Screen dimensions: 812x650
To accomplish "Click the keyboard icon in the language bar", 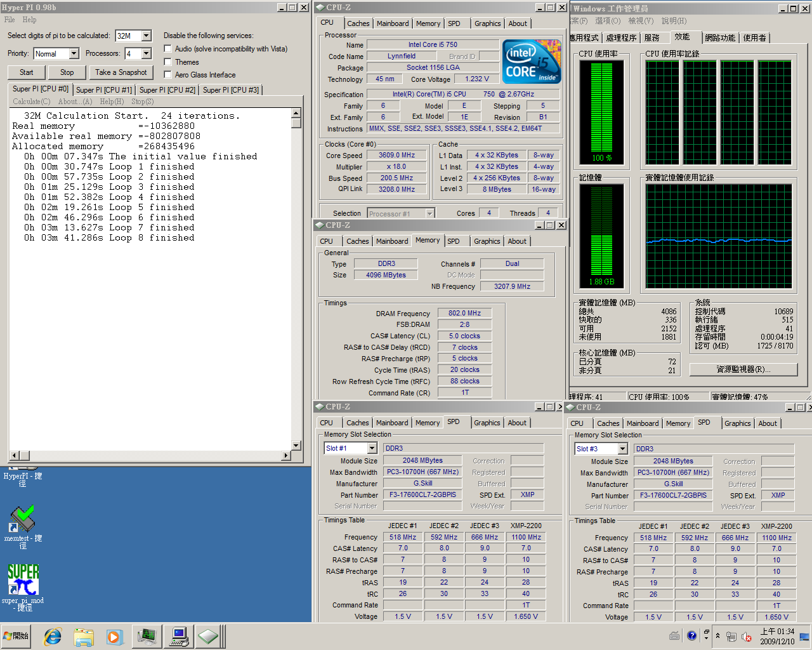I will point(674,635).
